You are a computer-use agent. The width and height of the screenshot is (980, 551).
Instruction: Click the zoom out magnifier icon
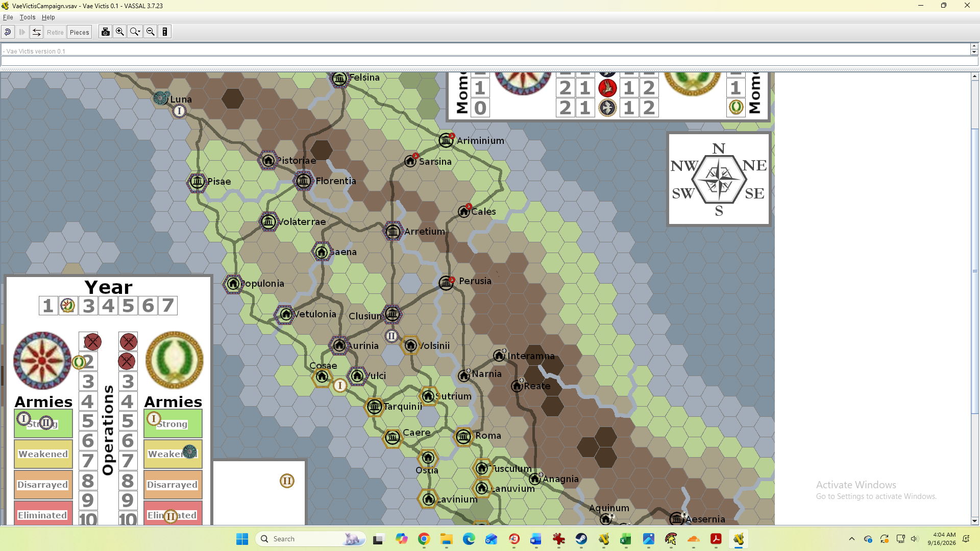coord(151,32)
